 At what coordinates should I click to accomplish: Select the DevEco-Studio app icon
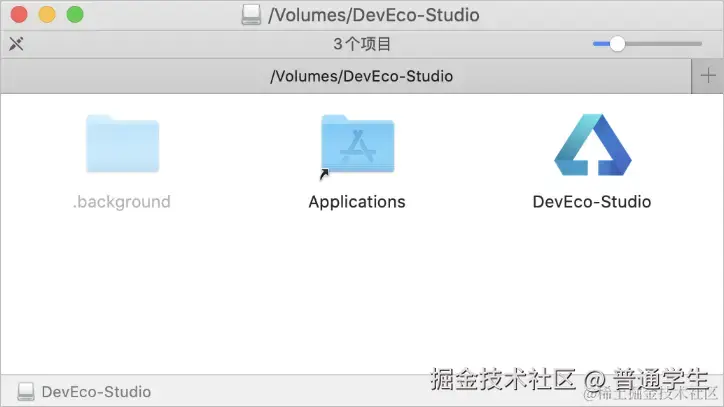(592, 145)
